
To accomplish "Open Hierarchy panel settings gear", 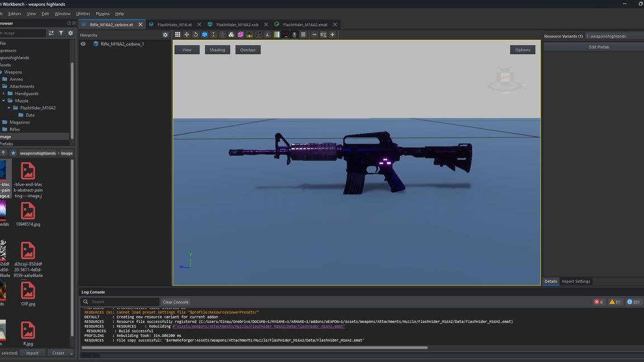I will point(165,35).
